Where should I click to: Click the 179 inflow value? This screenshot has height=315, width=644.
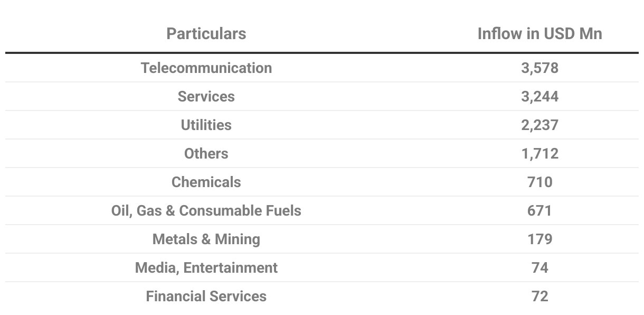click(539, 239)
